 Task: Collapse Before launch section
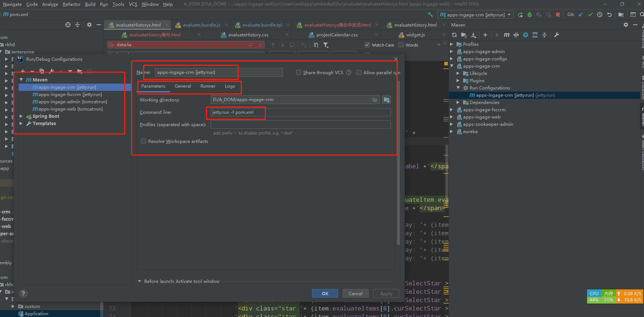pos(139,281)
